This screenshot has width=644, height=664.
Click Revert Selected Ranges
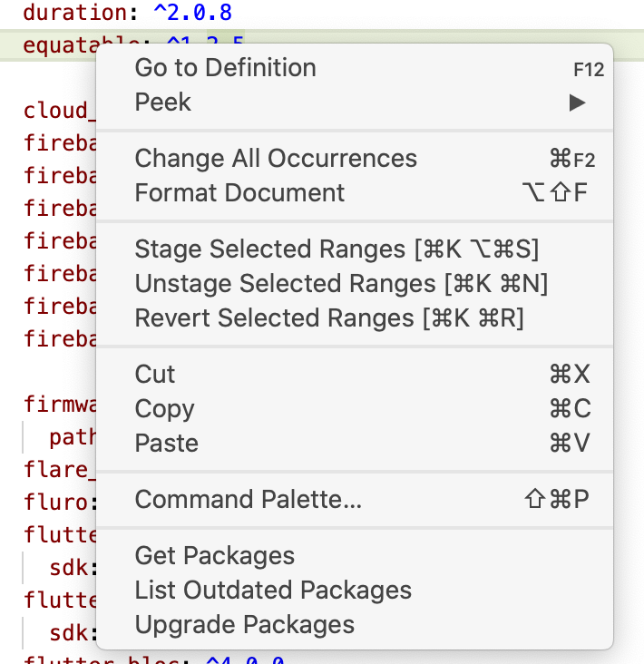pyautogui.click(x=329, y=318)
